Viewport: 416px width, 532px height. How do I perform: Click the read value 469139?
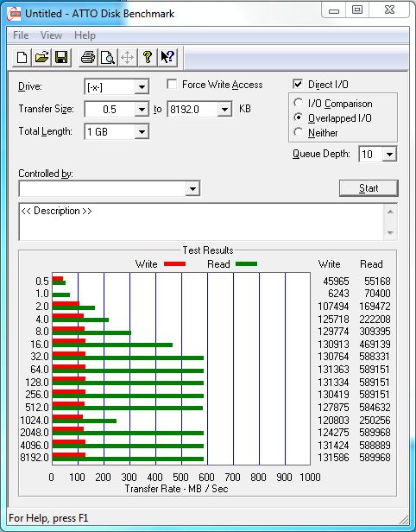click(x=375, y=345)
